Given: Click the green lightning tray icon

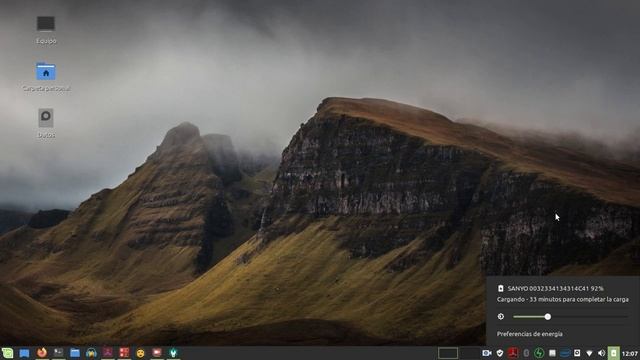Looking at the screenshot, I should pos(539,353).
